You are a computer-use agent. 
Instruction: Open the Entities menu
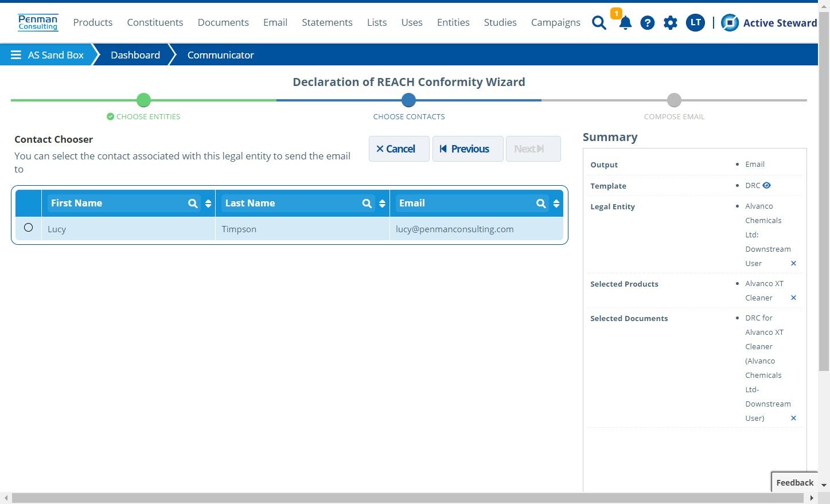[x=453, y=22]
